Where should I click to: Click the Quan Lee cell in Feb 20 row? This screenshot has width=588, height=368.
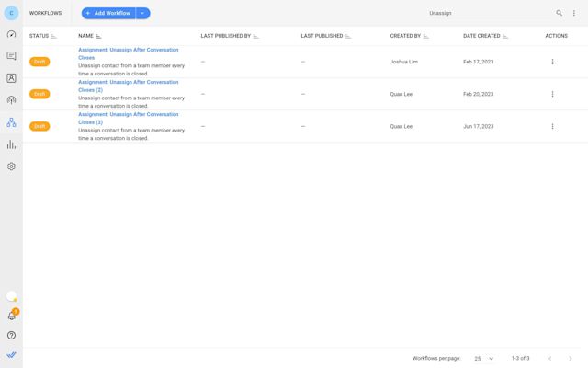(x=401, y=94)
